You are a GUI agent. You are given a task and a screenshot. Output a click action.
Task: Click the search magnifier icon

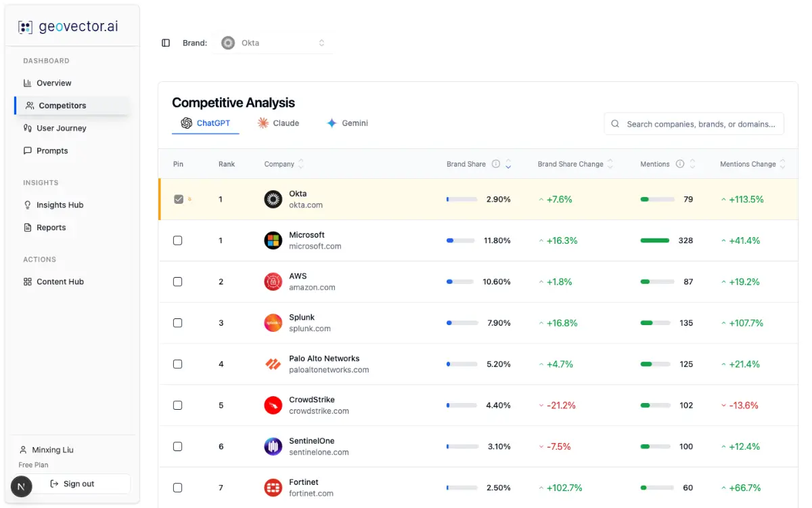[615, 124]
